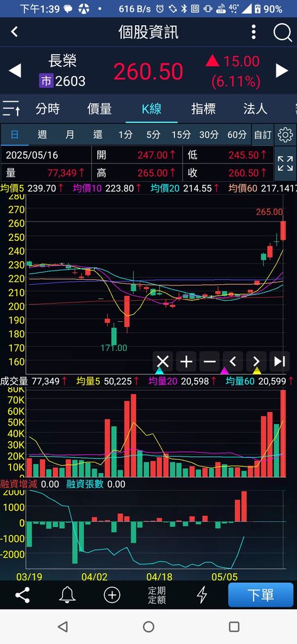Switch to 分時 tab
Image resolution: width=297 pixels, height=644 pixels.
48,109
